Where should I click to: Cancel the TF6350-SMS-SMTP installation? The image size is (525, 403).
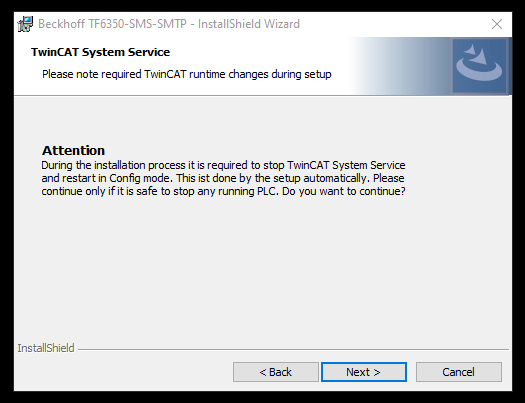tap(459, 372)
